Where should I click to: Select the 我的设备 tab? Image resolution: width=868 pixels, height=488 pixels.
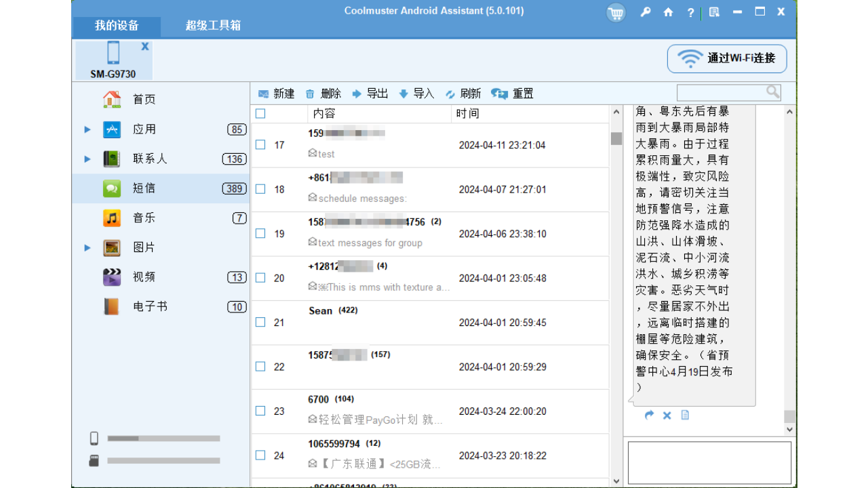tap(116, 26)
